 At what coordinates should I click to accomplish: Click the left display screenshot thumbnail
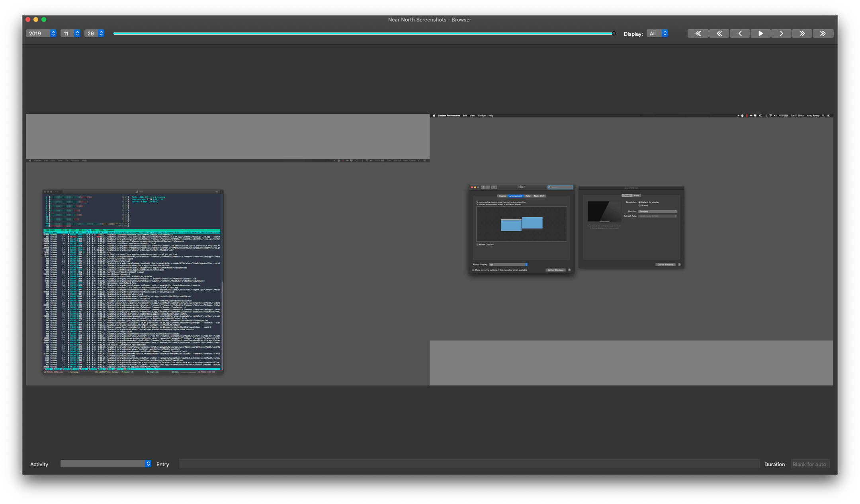[x=227, y=272]
